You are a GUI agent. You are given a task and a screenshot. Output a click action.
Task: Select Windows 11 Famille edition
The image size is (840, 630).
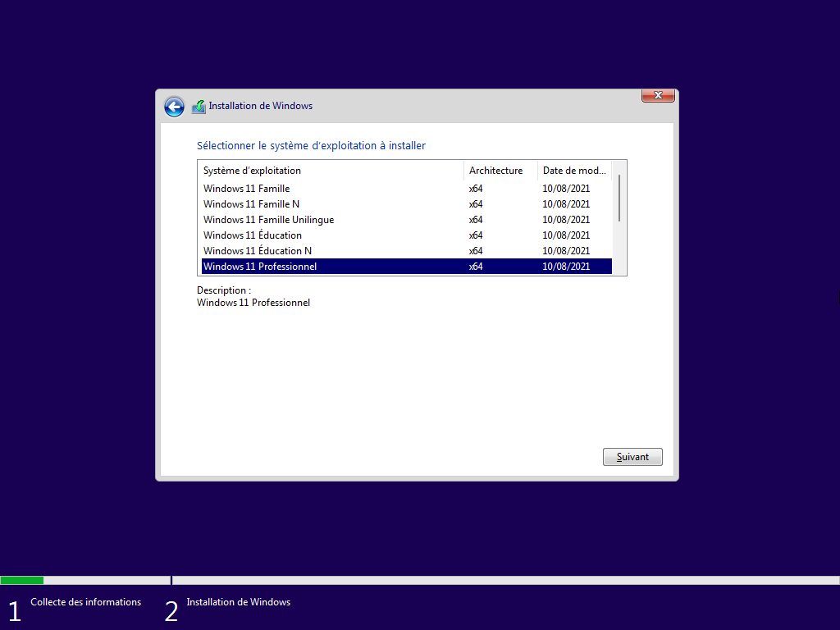(x=407, y=189)
